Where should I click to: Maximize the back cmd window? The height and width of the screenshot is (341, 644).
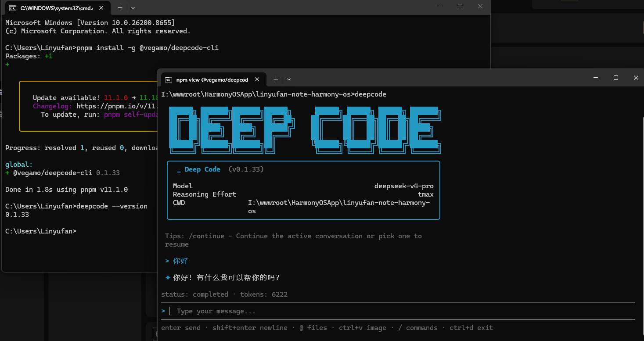click(460, 6)
